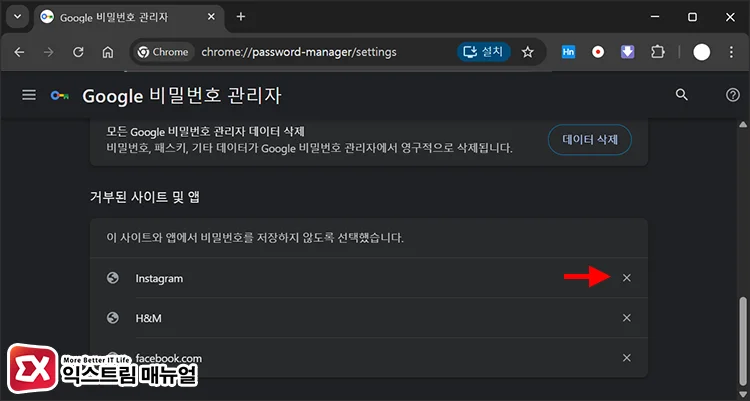Click the H&M entry text
The width and height of the screenshot is (750, 401).
(148, 318)
